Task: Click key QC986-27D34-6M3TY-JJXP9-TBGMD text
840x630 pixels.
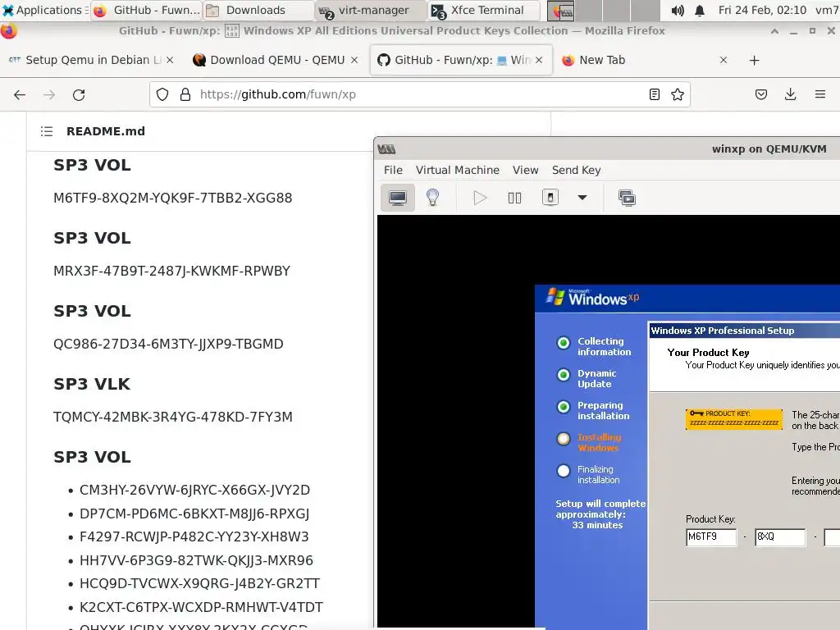Action: point(168,344)
